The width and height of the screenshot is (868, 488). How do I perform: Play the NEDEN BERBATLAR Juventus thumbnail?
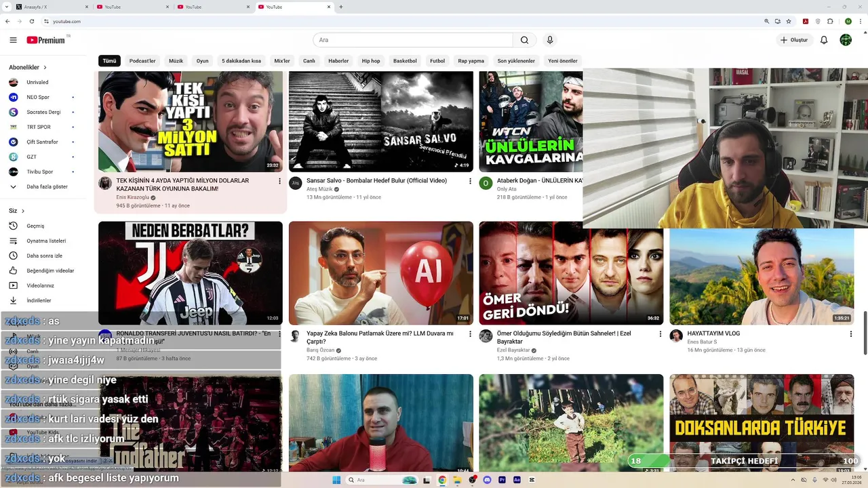point(191,273)
